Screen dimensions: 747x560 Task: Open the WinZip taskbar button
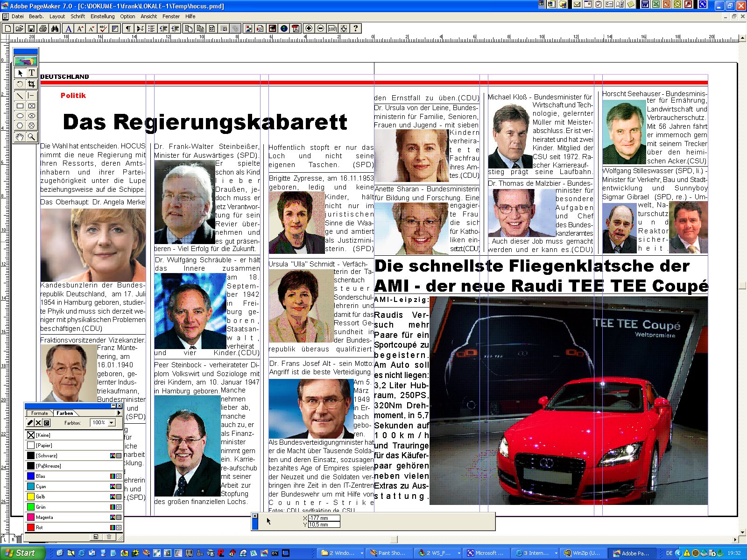585,553
